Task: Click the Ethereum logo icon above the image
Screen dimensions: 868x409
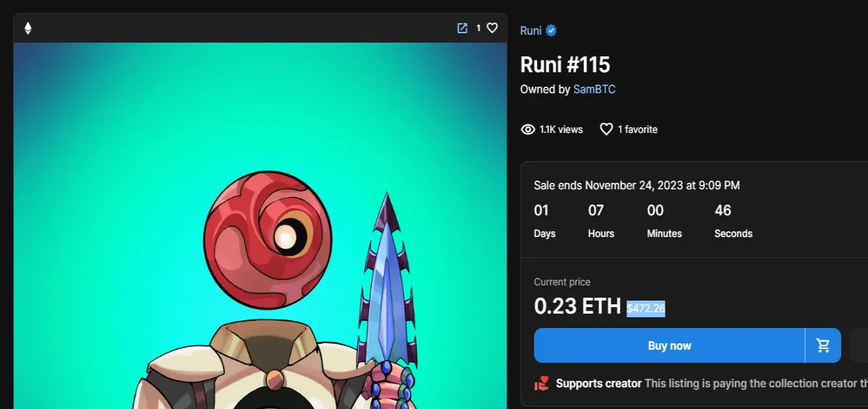Action: (28, 28)
